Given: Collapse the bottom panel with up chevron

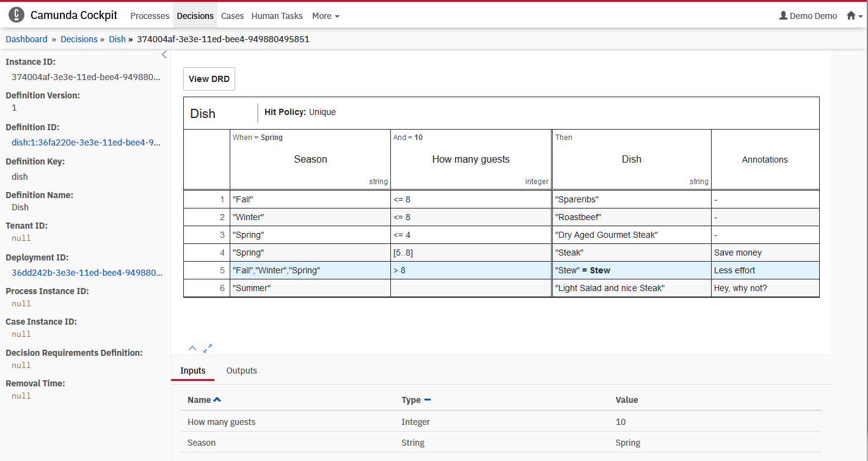Looking at the screenshot, I should (192, 349).
